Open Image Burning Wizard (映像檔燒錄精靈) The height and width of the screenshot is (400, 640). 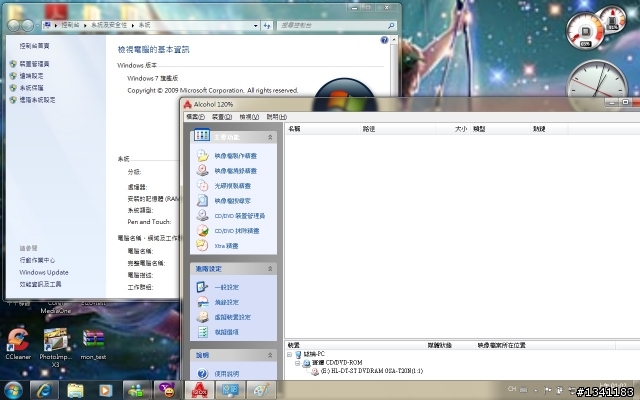236,171
